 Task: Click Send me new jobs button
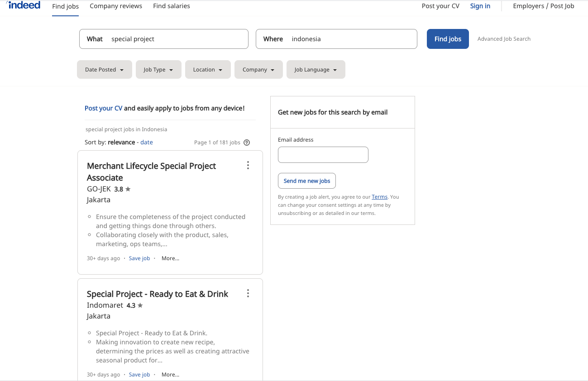[x=307, y=181]
